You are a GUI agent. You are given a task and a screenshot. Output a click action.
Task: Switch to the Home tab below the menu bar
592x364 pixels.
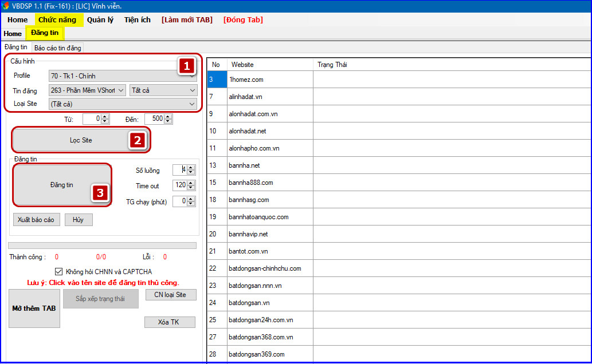pos(13,34)
